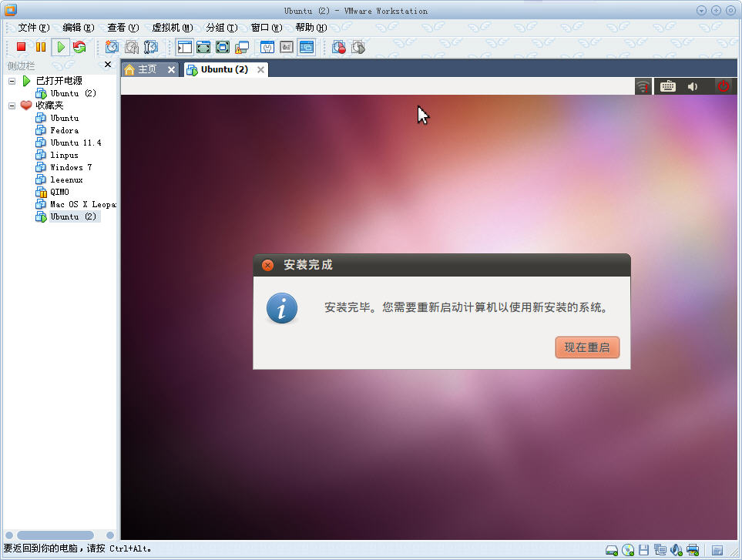Open the 窗口(W) menu
The width and height of the screenshot is (742, 560).
(x=267, y=28)
